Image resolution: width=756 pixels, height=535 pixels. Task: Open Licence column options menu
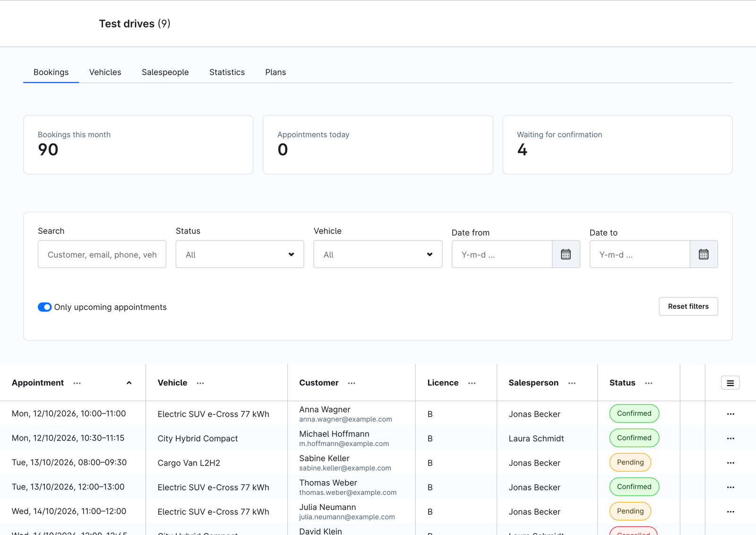472,383
